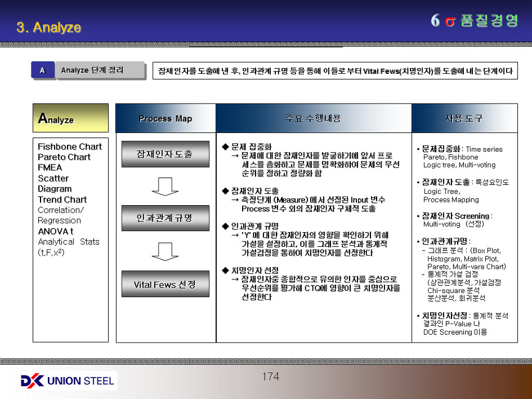The height and width of the screenshot is (399, 532).
Task: Click 'DOE Screening 이용' line
Action: [x=455, y=332]
